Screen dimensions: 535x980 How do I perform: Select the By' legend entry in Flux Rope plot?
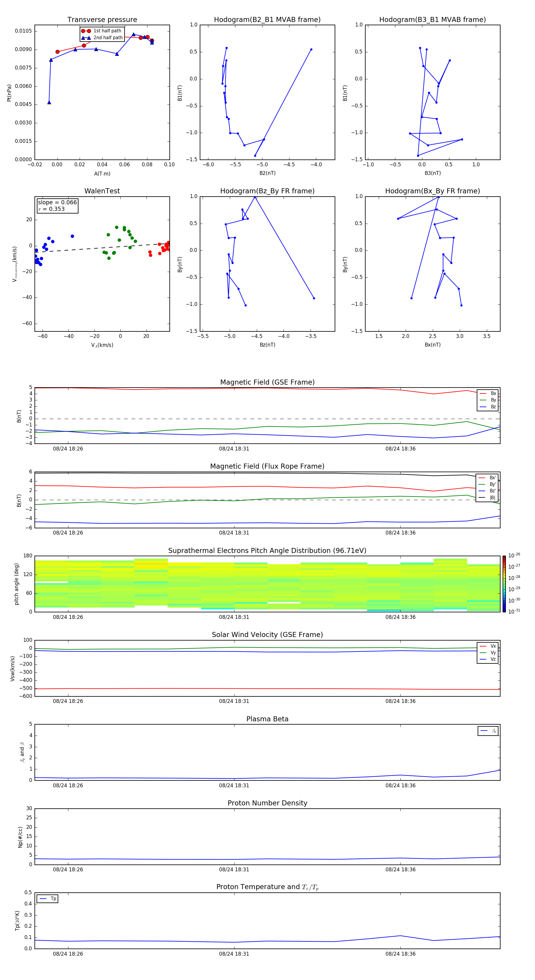pyautogui.click(x=487, y=484)
